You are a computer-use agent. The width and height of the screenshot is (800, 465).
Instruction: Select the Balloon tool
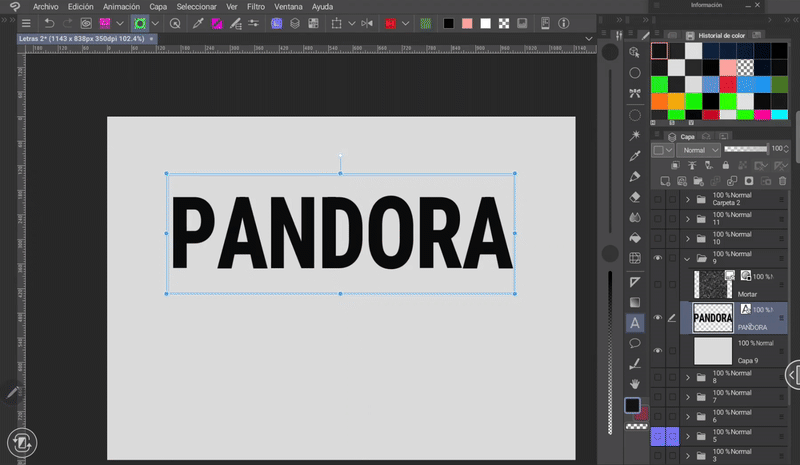pos(634,343)
